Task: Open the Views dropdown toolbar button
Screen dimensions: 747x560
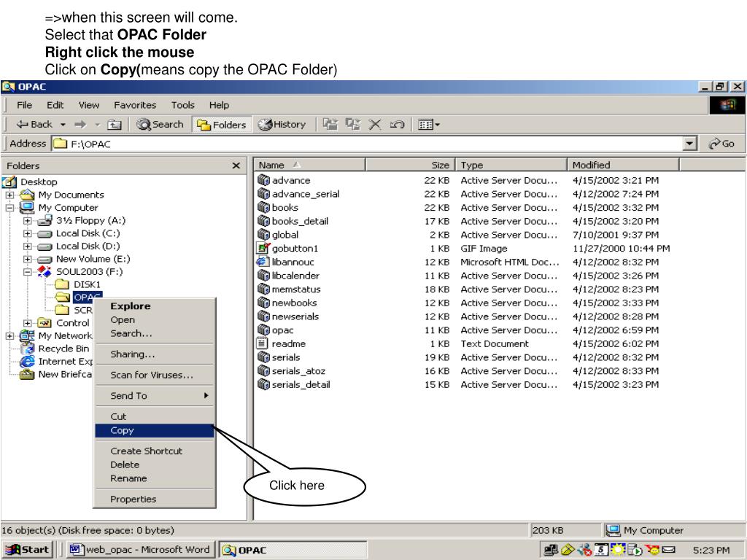Action: click(429, 124)
